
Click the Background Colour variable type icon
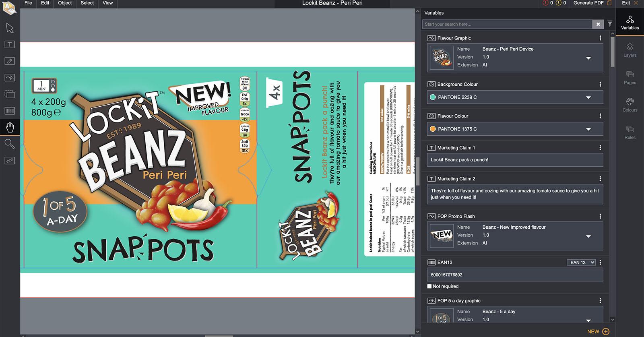click(431, 85)
